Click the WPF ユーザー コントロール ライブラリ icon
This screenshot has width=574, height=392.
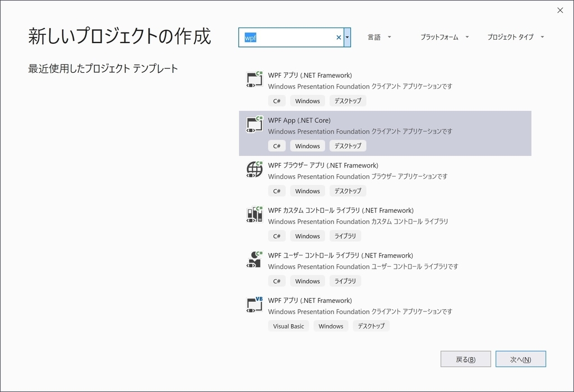[x=254, y=259]
